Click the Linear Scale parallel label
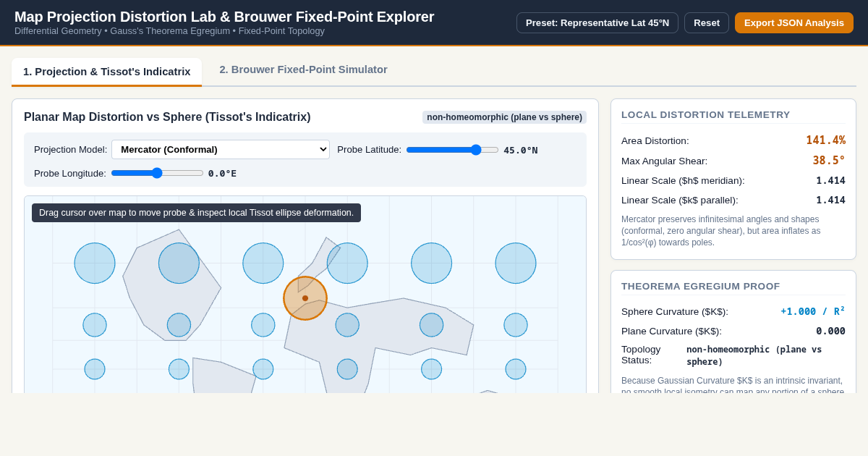 [x=680, y=200]
